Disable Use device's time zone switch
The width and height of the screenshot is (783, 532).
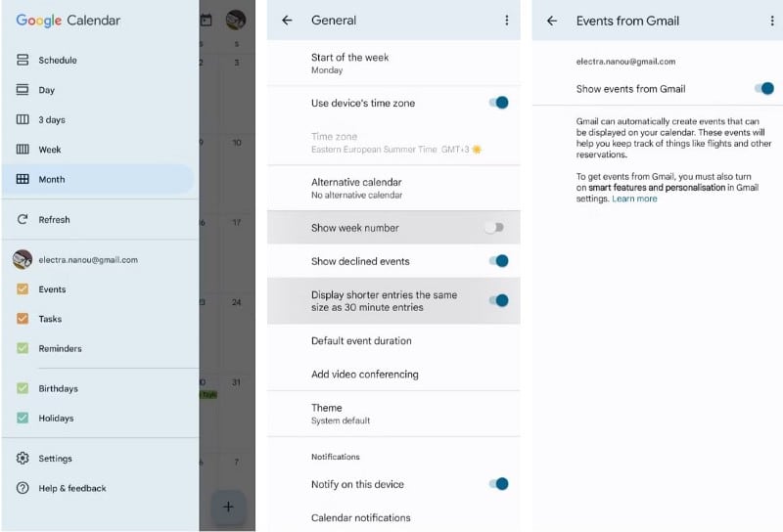pos(498,103)
